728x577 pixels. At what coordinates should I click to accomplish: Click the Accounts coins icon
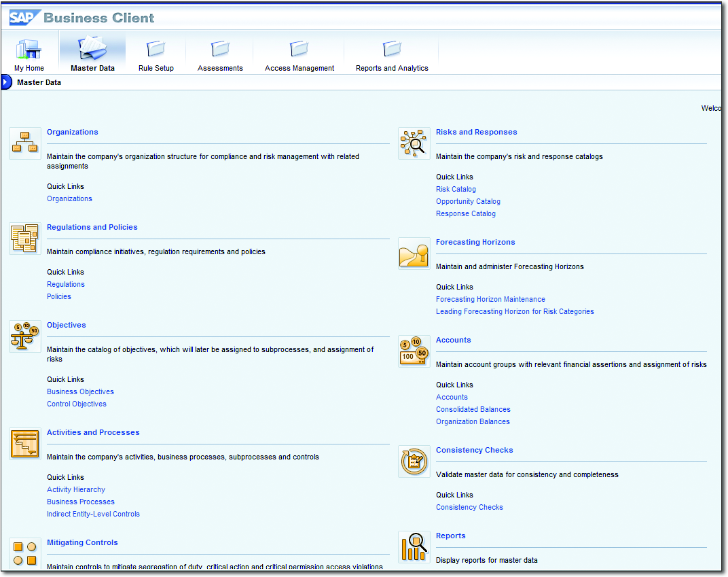414,351
